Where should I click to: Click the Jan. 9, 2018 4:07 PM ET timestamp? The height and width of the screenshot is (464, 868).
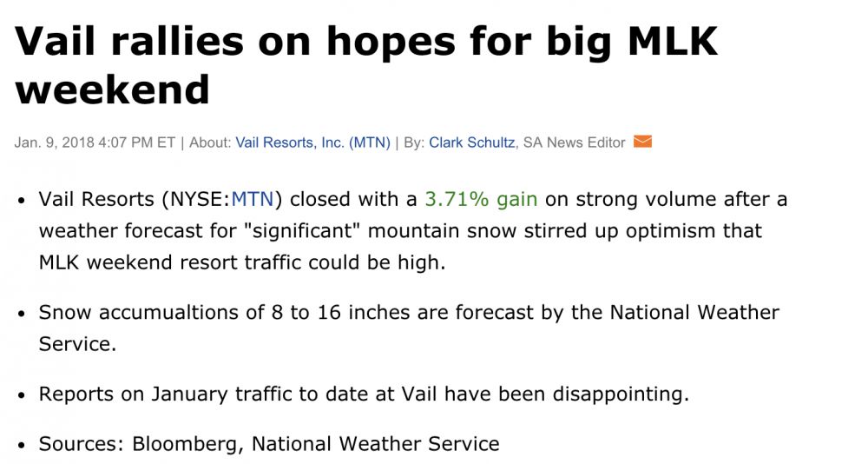tap(95, 143)
